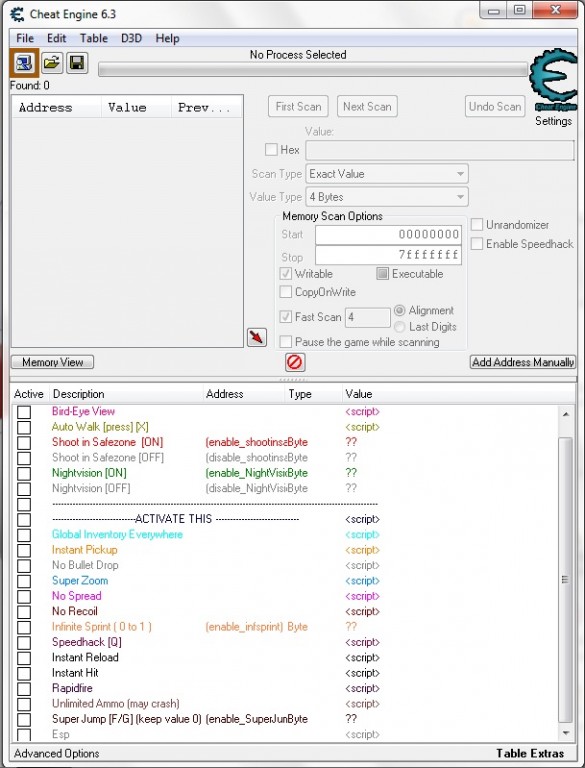Click the Undo Scan button
Image resolution: width=585 pixels, height=768 pixels.
(495, 106)
